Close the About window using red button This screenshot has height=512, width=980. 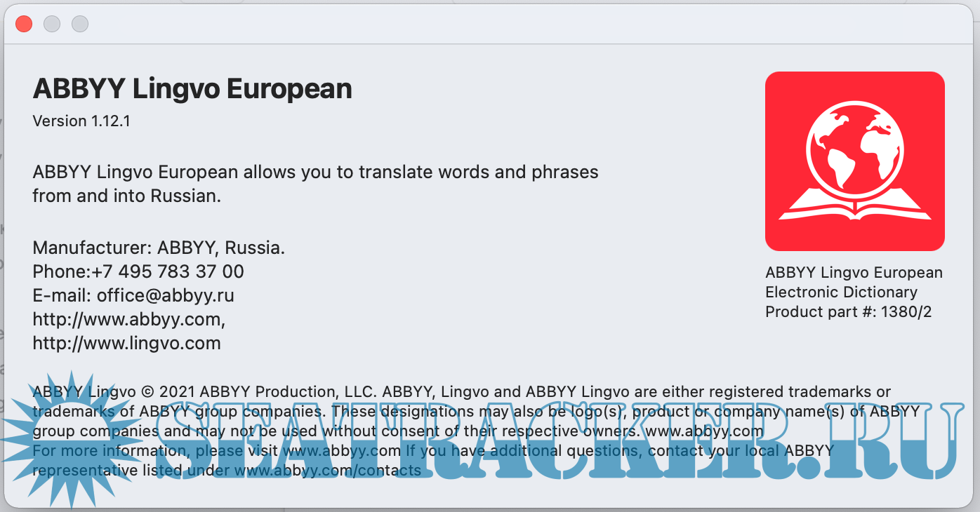[x=24, y=24]
